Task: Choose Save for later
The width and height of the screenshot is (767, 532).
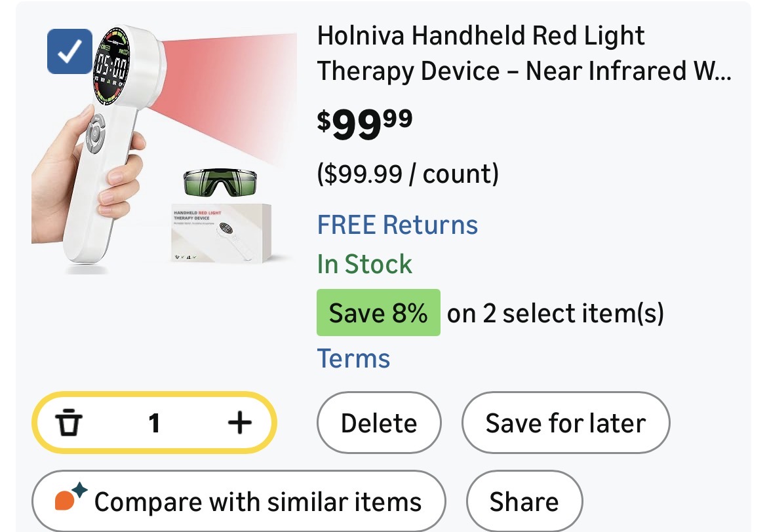Action: [566, 423]
